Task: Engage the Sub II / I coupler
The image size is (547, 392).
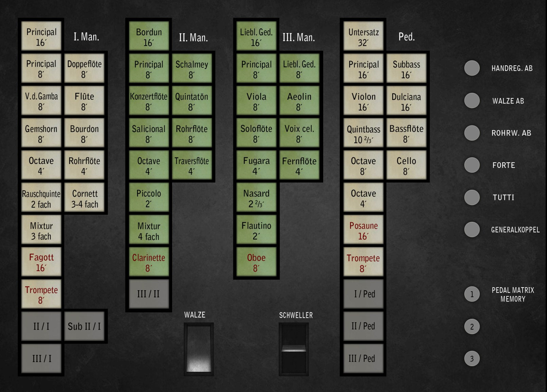Action: (84, 326)
